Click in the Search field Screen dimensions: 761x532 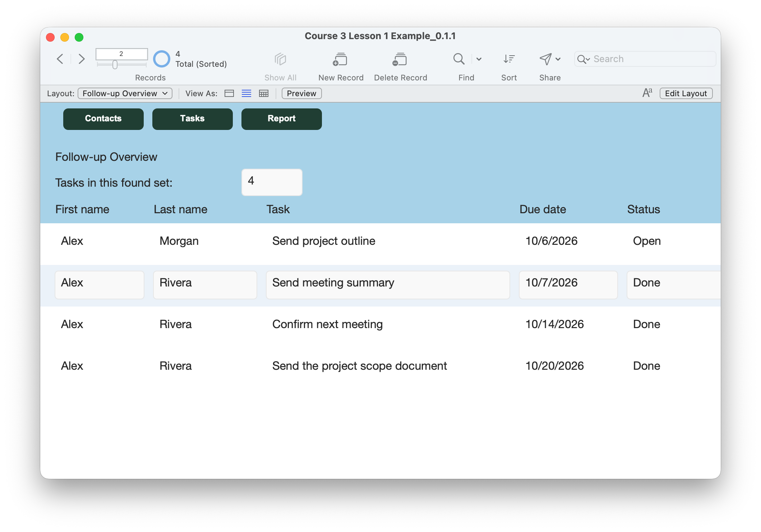[645, 59]
